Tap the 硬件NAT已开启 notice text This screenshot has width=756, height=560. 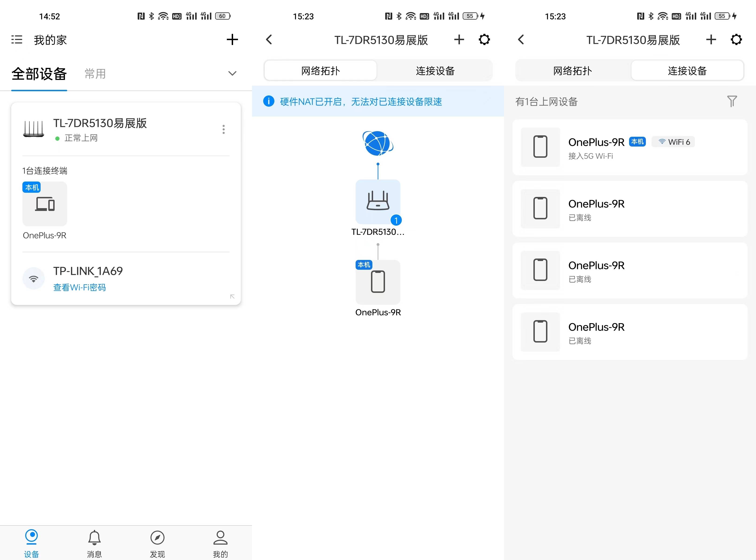(x=361, y=101)
